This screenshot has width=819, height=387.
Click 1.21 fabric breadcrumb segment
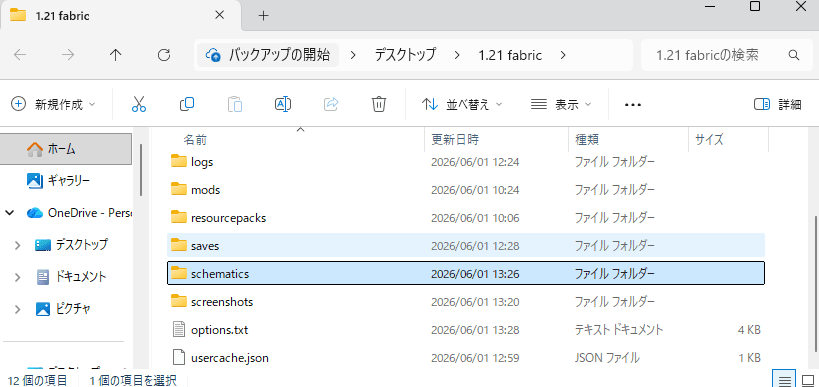510,55
